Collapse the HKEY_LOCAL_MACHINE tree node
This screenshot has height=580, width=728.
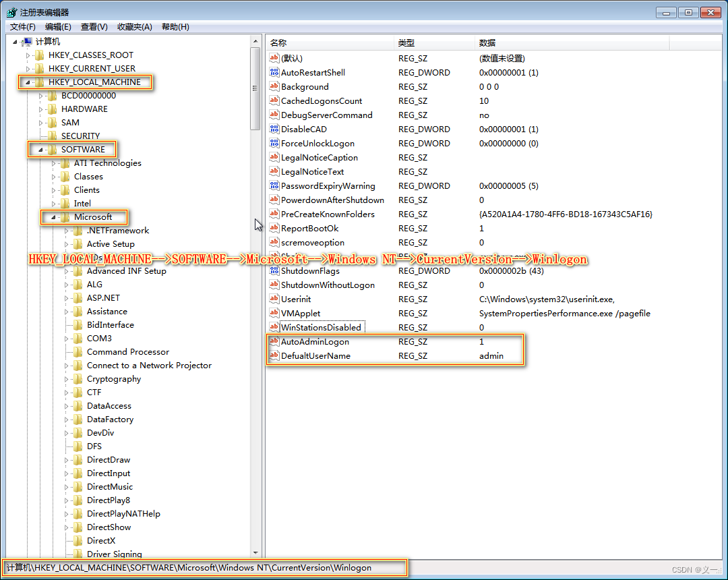[x=28, y=82]
